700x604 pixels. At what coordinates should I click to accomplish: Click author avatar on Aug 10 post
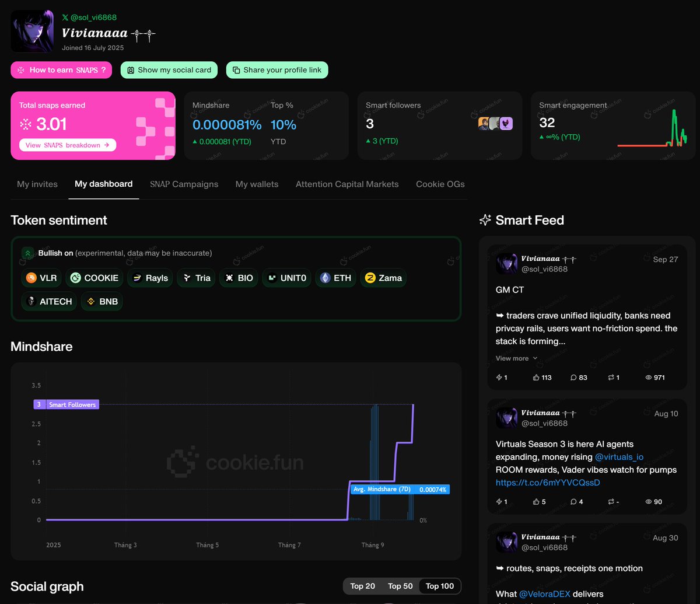pyautogui.click(x=506, y=418)
